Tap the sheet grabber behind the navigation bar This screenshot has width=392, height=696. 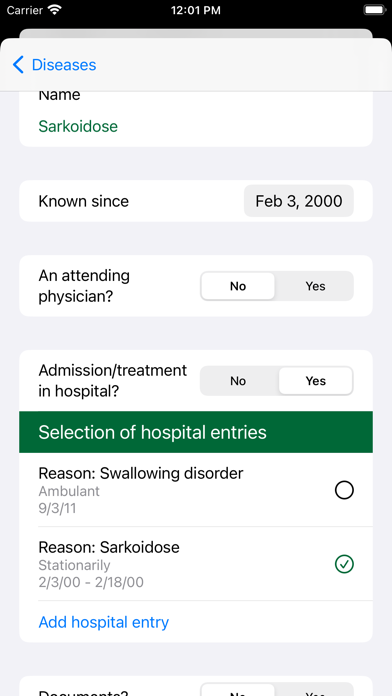click(x=196, y=34)
